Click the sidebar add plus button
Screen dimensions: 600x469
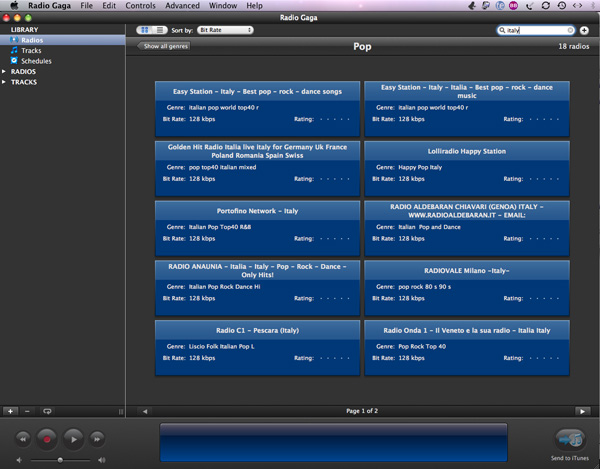(x=10, y=411)
